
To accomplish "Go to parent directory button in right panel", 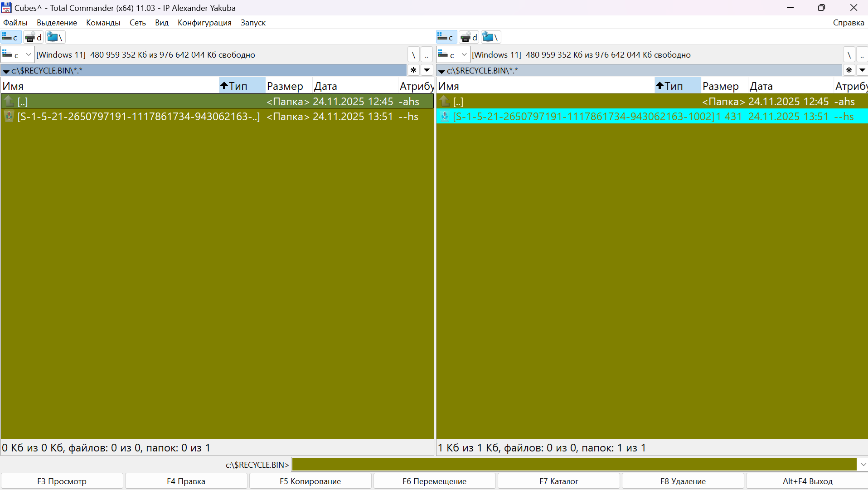I will [x=862, y=55].
